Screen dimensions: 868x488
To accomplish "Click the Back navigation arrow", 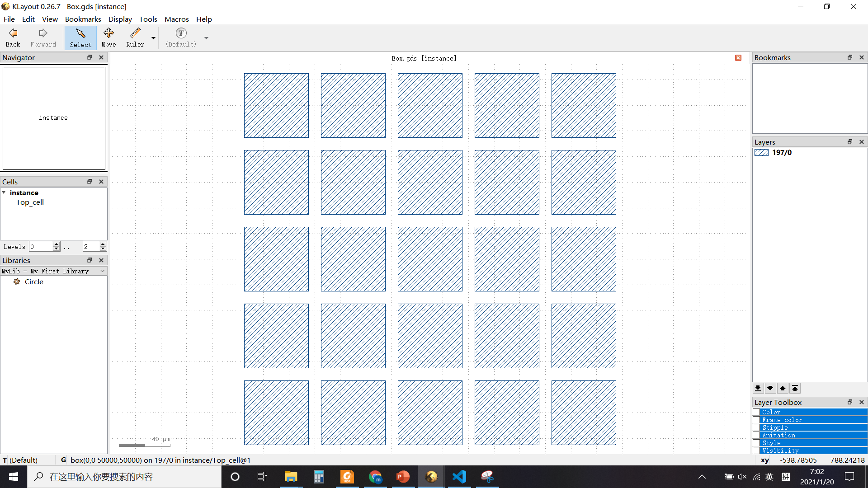I will click(13, 38).
